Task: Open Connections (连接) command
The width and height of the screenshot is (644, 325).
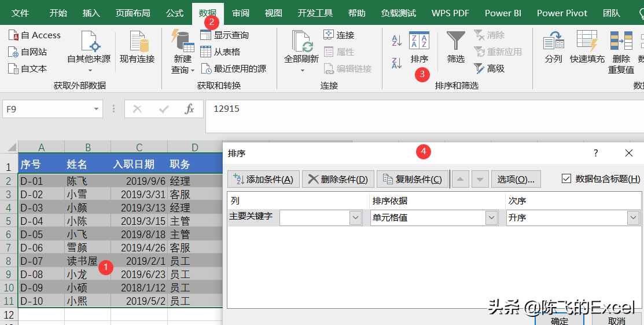Action: click(339, 35)
